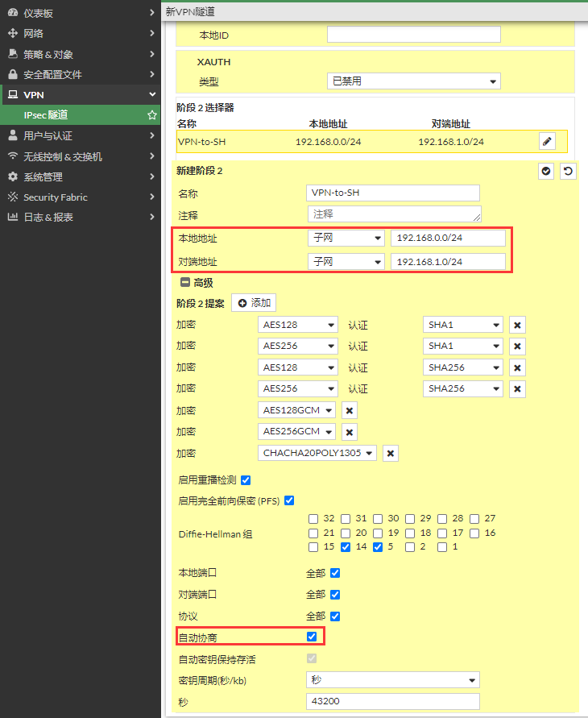Click the pencil edit icon for VPN-to-SH
Screen dimensions: 588x718
(548, 141)
